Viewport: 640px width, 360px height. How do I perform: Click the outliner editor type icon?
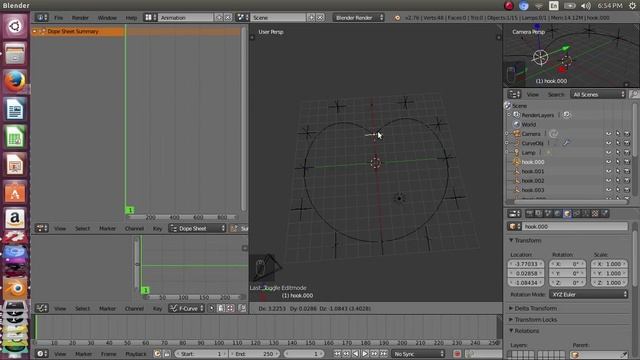coord(514,94)
